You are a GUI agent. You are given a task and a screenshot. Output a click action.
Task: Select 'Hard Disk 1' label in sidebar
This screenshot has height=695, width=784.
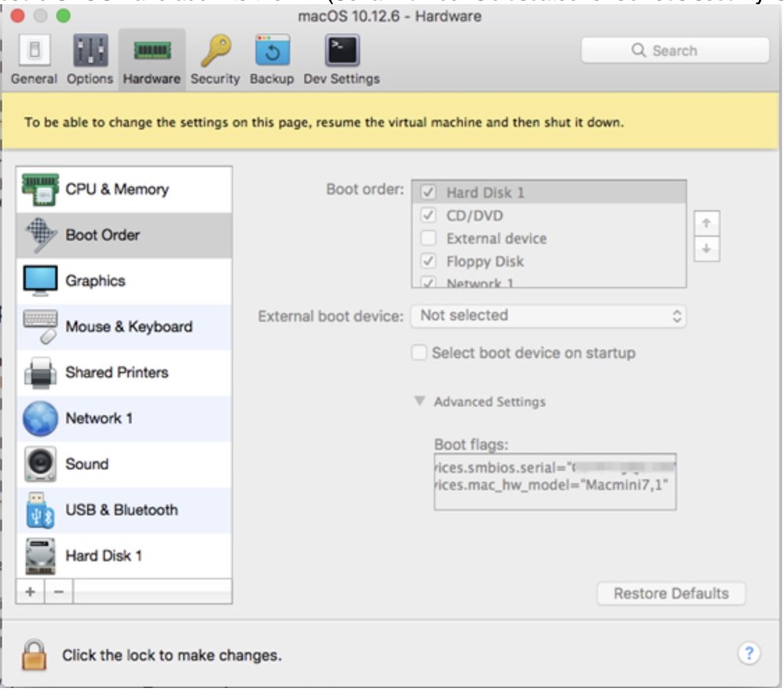click(104, 556)
